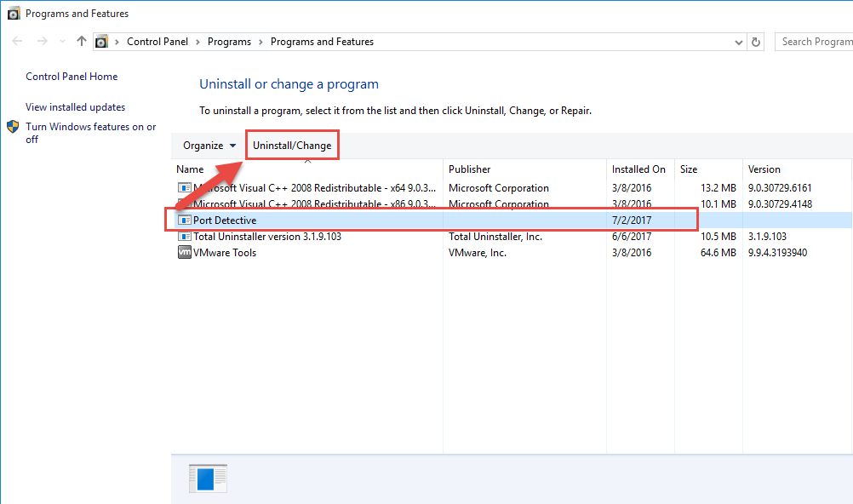
Task: Select Programs and Features breadcrumb
Action: [x=322, y=41]
